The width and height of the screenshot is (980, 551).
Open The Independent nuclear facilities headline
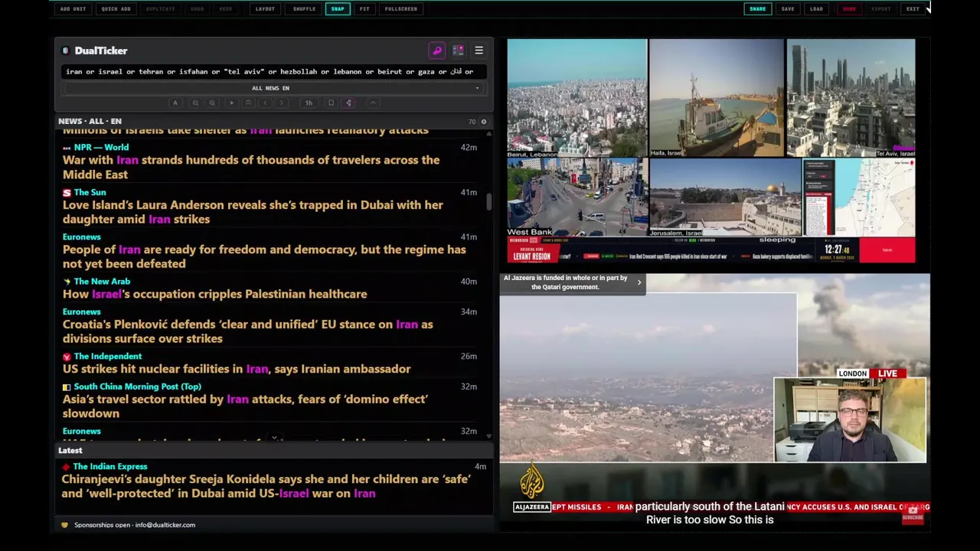click(237, 369)
